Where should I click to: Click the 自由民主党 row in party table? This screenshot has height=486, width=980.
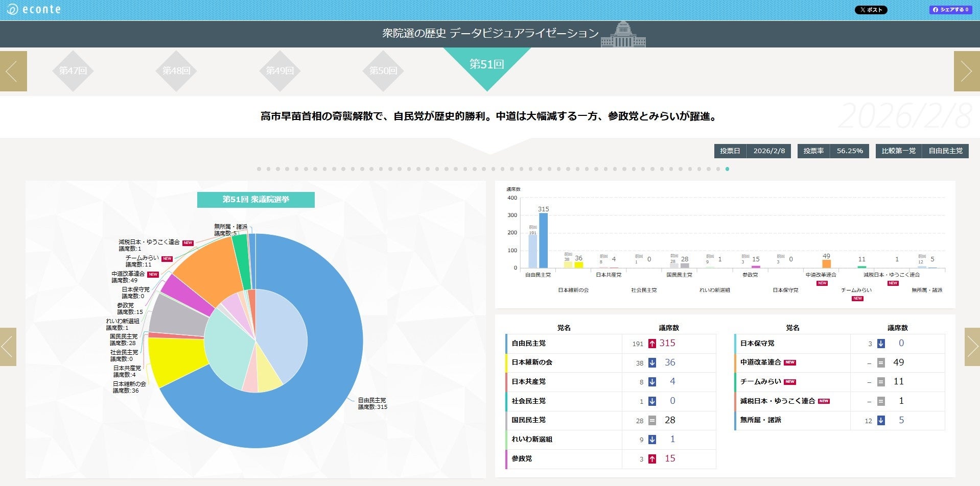tap(611, 344)
